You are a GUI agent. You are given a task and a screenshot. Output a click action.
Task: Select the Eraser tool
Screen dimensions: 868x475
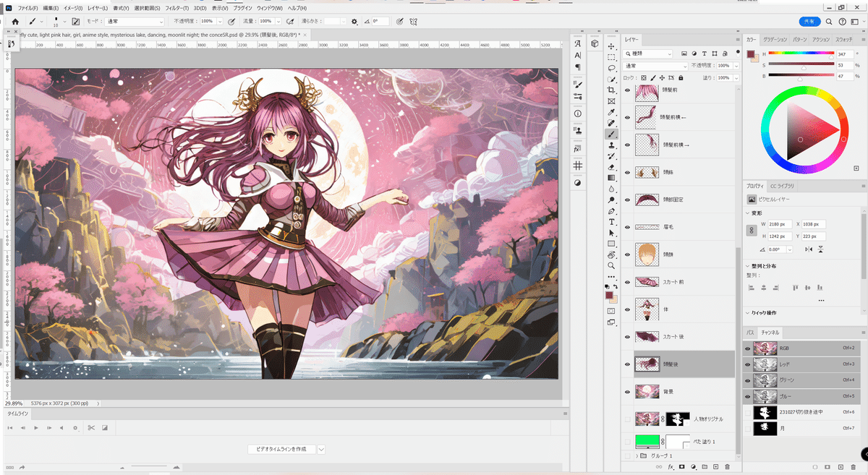pyautogui.click(x=612, y=167)
